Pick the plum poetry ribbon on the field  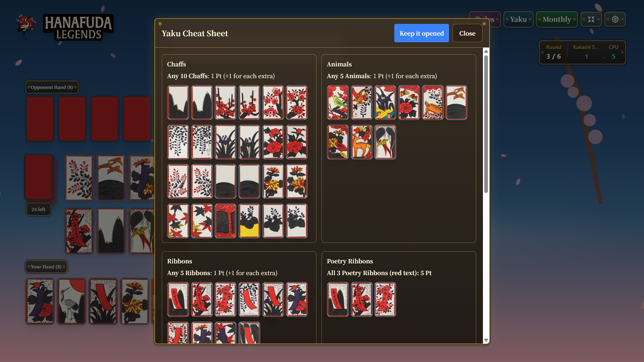(x=79, y=231)
